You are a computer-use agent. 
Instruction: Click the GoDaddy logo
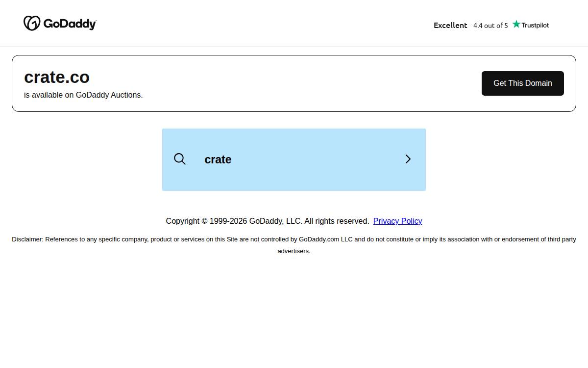tap(60, 23)
